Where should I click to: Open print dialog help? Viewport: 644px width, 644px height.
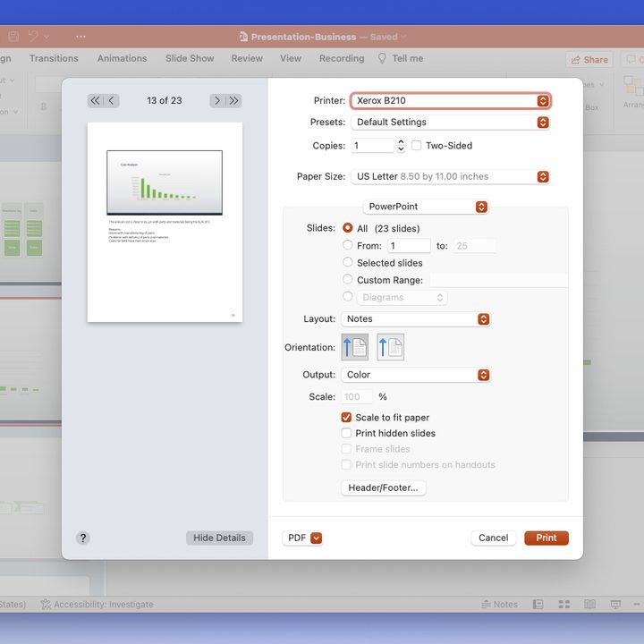(x=83, y=538)
